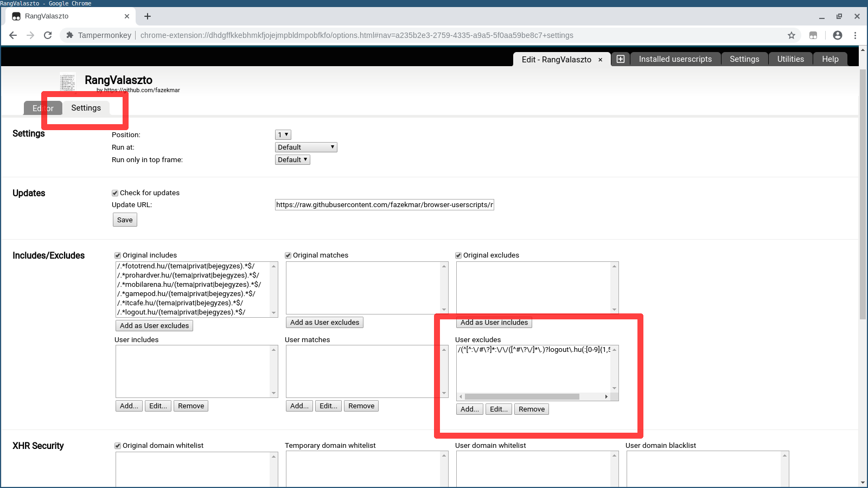Click Remove under User matches
868x488 pixels.
(x=361, y=406)
